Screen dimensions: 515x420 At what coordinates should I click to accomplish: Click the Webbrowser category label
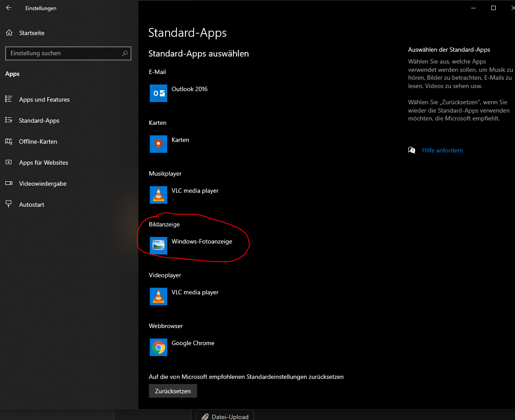[x=166, y=326]
